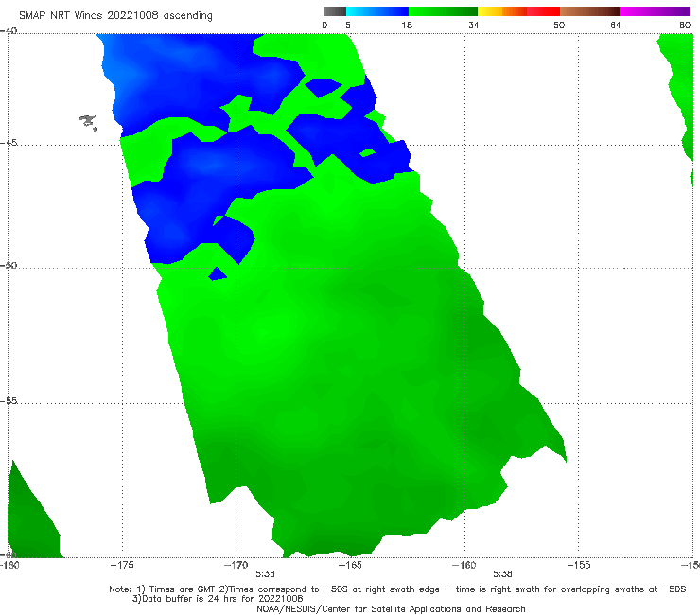Screen dimensions: 700x615
Task: Click the latitude label '-50'
Action: coord(9,265)
